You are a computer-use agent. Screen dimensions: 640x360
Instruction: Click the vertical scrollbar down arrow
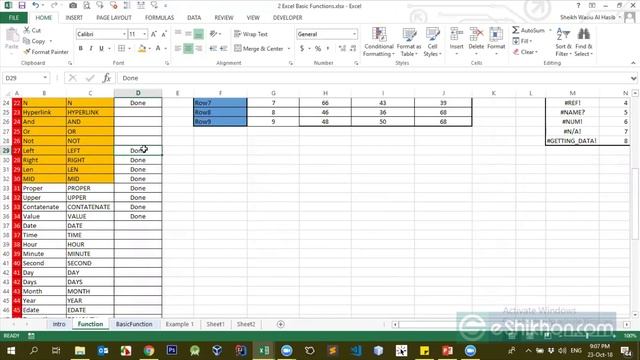[635, 315]
